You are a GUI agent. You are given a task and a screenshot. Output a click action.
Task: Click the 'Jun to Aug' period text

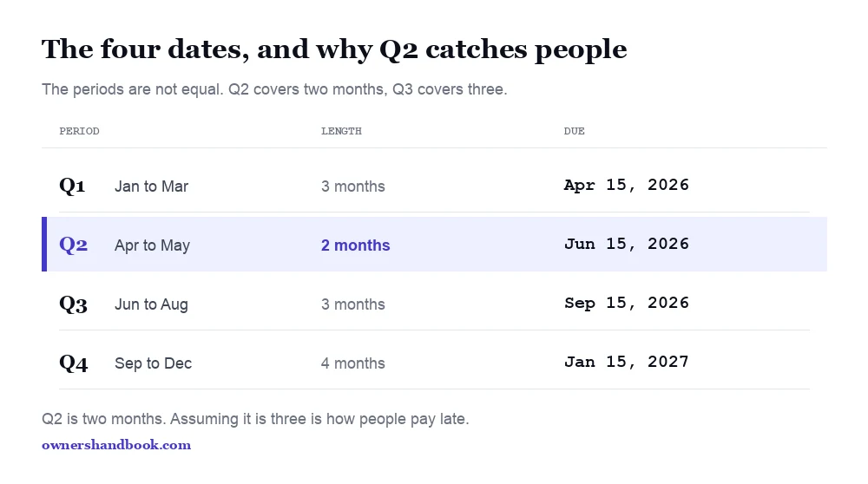point(151,304)
